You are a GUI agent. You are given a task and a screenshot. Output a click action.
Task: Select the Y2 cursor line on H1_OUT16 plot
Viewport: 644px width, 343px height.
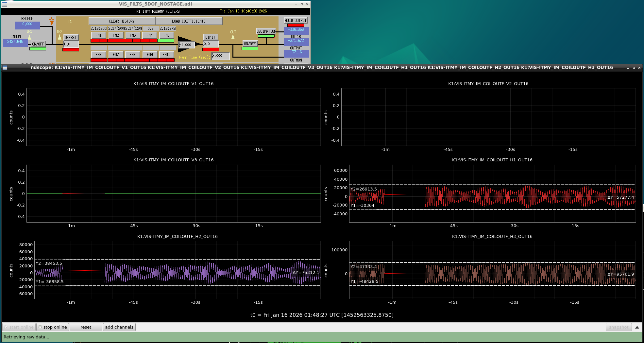tap(492, 185)
